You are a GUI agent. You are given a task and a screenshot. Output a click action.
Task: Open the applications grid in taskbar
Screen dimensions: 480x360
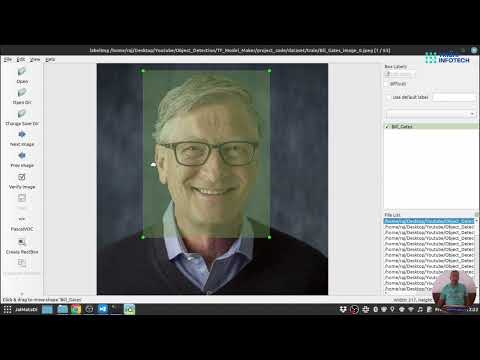[7, 309]
